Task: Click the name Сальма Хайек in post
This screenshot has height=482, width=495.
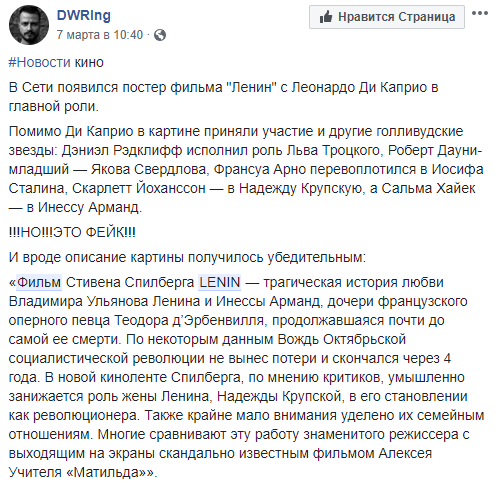Action: pyautogui.click(x=428, y=188)
